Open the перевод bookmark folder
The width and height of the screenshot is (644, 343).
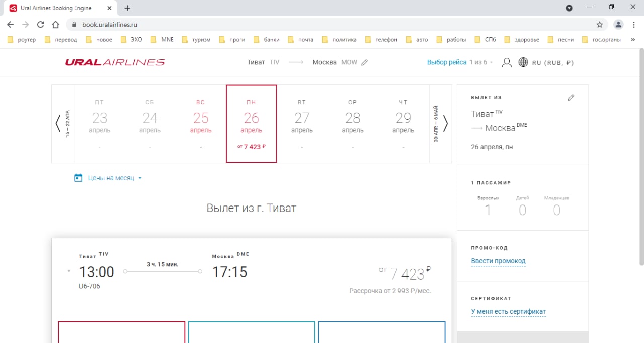tap(61, 40)
